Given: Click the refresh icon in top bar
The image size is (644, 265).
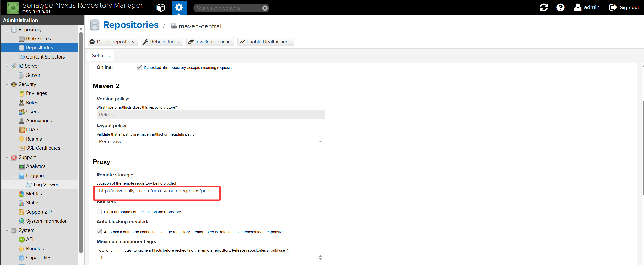Looking at the screenshot, I should (544, 7).
